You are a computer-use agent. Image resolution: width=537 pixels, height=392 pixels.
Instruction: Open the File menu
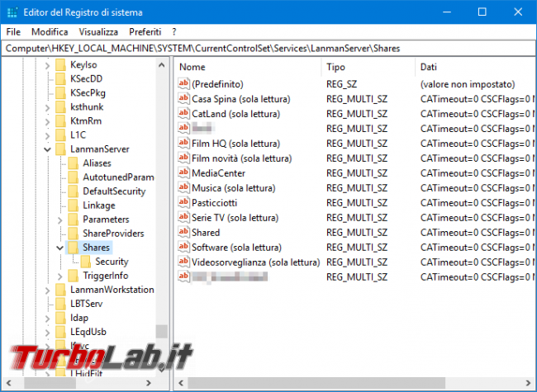tap(13, 32)
